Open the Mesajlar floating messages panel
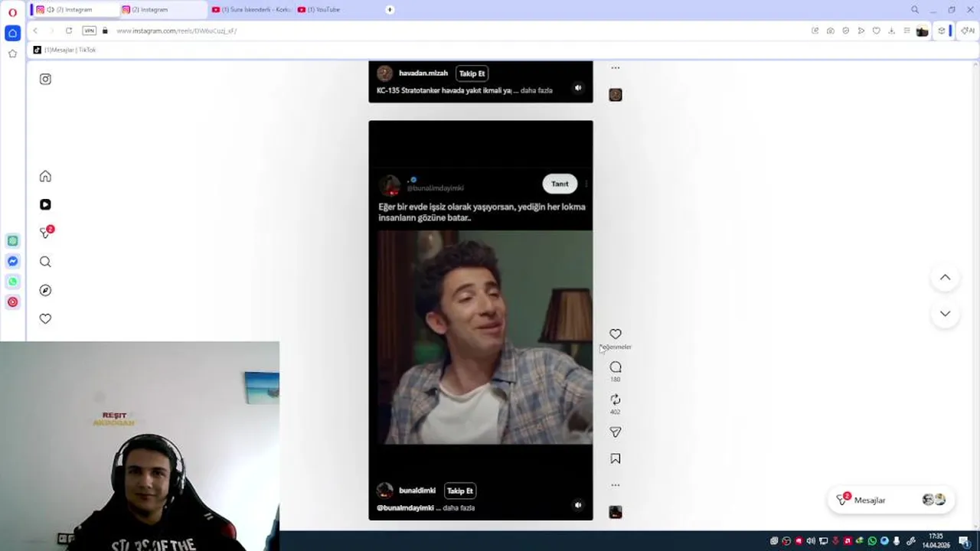The image size is (980, 551). point(892,500)
